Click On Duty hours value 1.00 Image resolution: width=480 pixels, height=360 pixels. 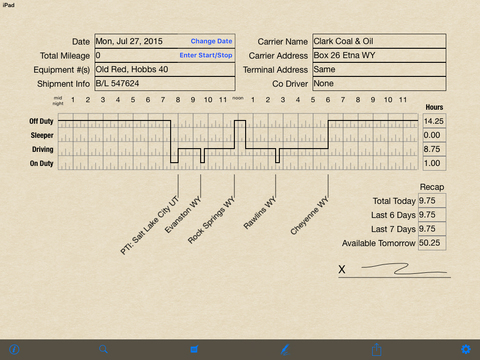(x=434, y=163)
